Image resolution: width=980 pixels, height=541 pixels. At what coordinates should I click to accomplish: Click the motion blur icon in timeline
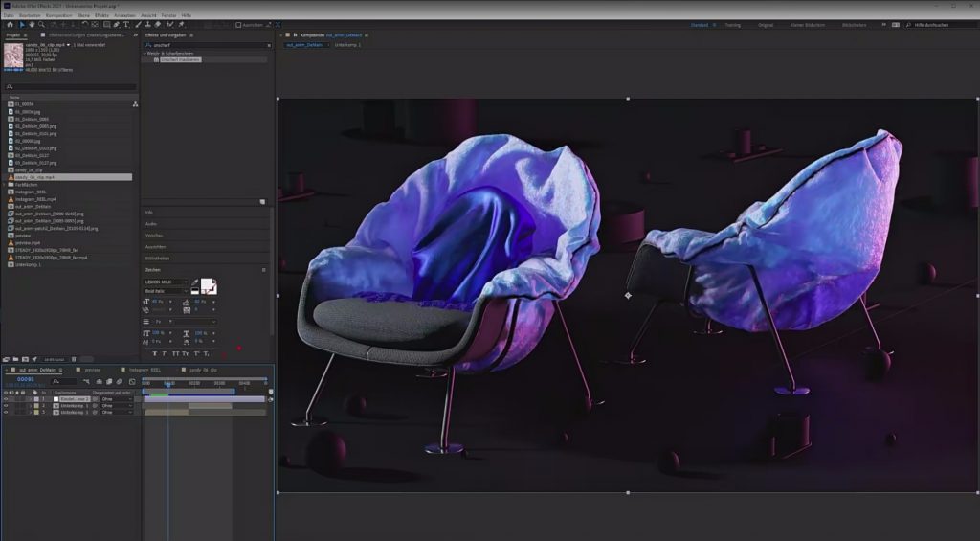[x=119, y=381]
